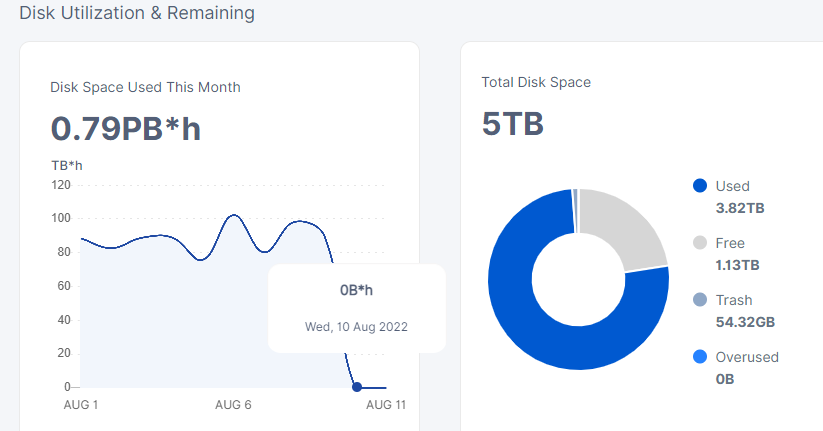Image resolution: width=823 pixels, height=431 pixels.
Task: Click the Disk Utilization & Remaining heading
Action: pyautogui.click(x=136, y=13)
